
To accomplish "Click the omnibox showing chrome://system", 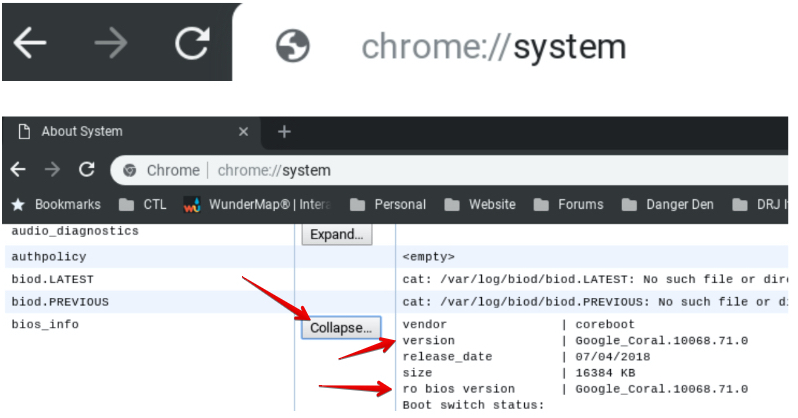I will point(450,170).
